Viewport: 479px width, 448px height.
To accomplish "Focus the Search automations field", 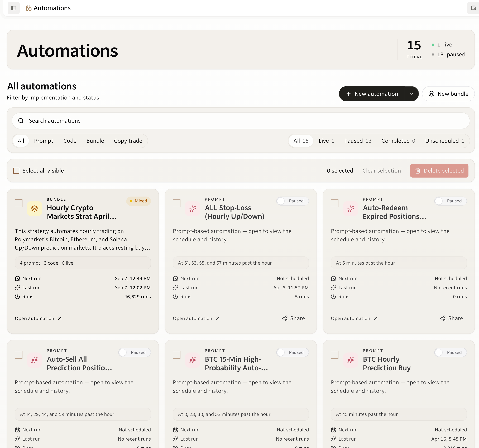I will click(x=241, y=121).
